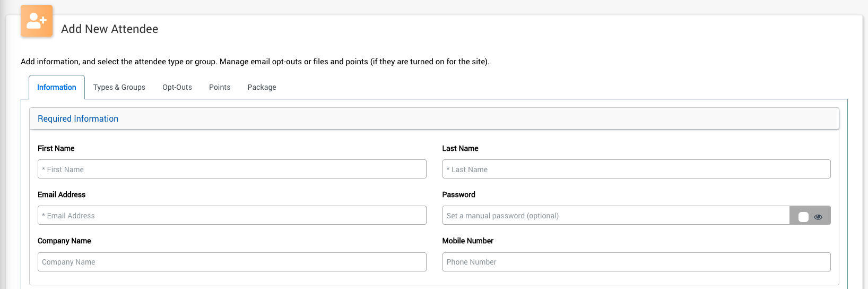Screen dimensions: 868x289
Task: Collapse the Required Information section header
Action: click(78, 119)
